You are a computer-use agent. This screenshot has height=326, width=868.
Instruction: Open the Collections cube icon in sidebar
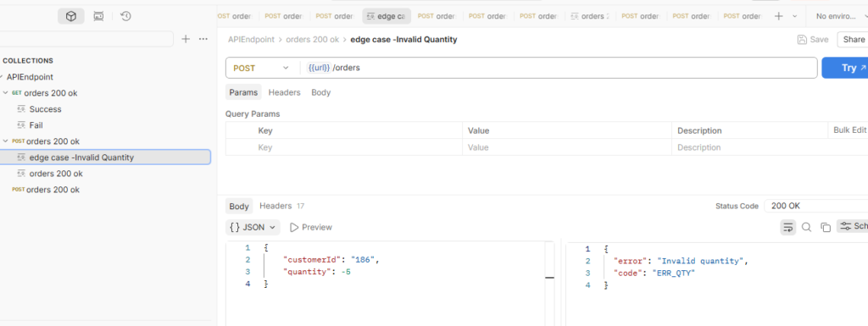pos(71,17)
